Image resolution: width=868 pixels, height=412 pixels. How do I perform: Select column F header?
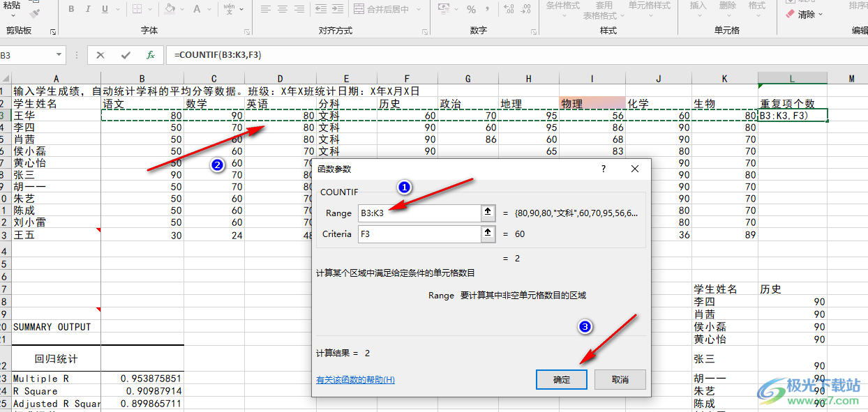pos(407,79)
